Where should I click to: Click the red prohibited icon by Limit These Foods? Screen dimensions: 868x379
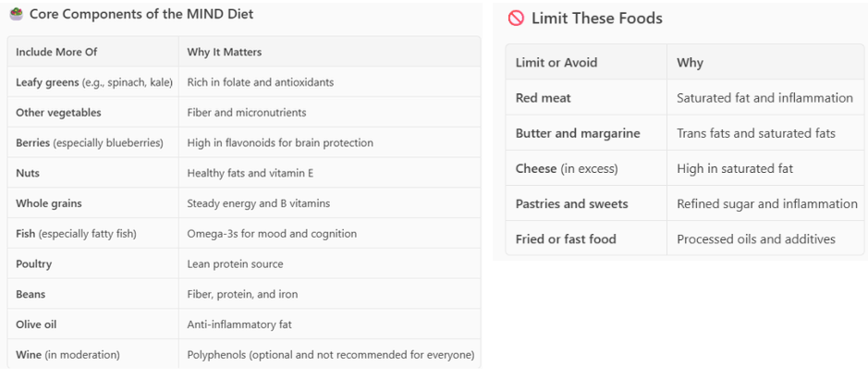click(x=516, y=18)
